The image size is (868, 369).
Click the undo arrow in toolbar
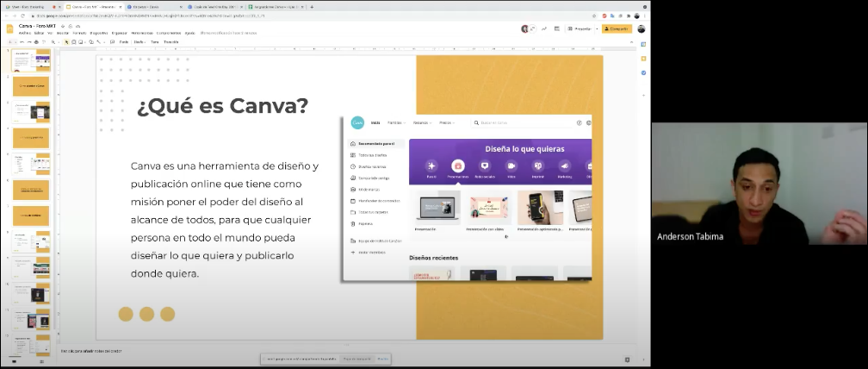click(x=20, y=41)
